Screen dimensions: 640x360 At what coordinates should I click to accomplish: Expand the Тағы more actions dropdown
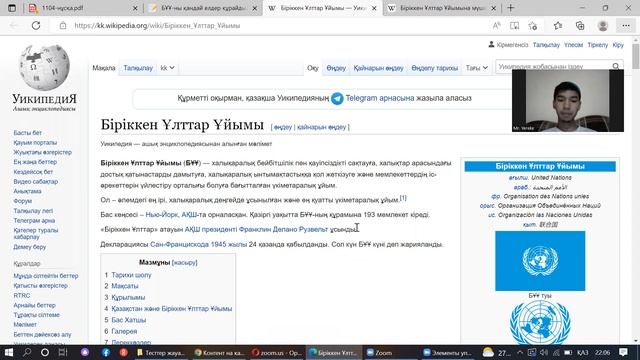[477, 68]
